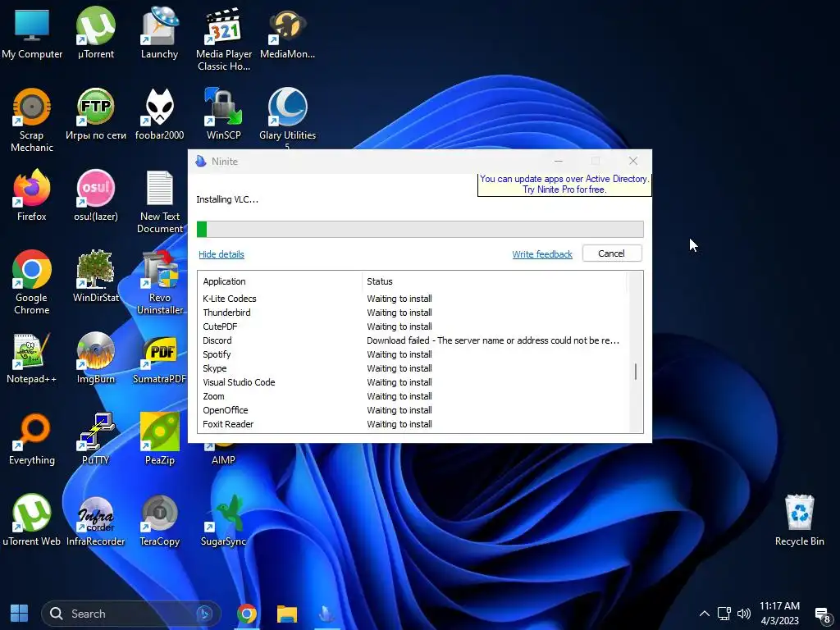Select the foobar2000 desktop shortcut
Screen dimensions: 840x630
[x=159, y=115]
